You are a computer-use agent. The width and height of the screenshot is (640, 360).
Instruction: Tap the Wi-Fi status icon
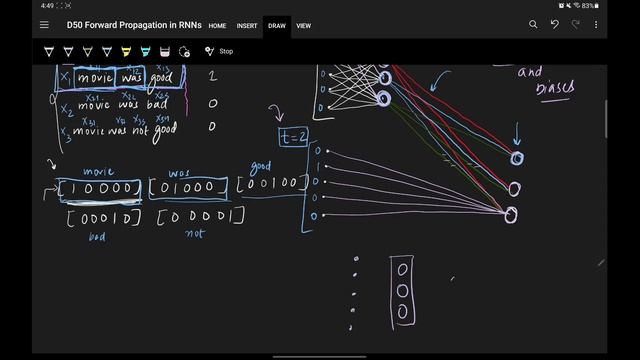pos(577,6)
